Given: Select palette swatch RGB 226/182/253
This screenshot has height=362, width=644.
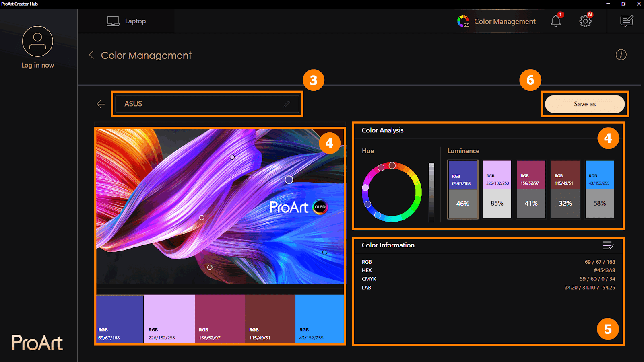Looking at the screenshot, I should (169, 319).
